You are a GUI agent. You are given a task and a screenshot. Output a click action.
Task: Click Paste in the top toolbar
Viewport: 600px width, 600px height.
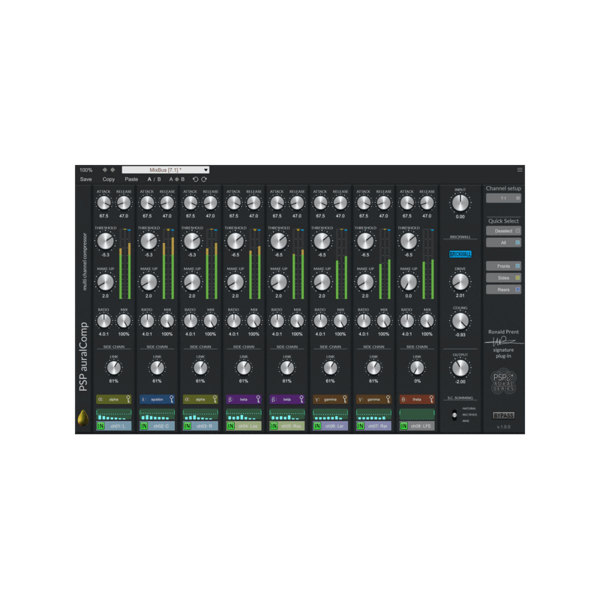pyautogui.click(x=131, y=179)
